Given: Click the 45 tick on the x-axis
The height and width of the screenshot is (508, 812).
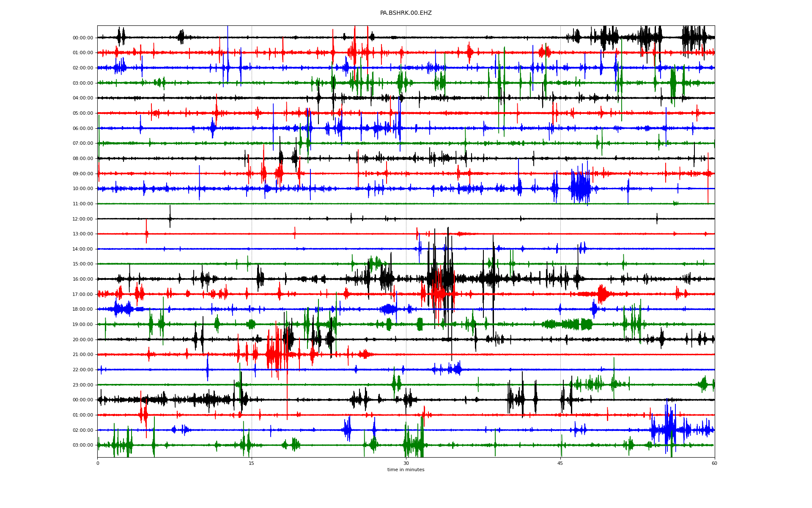Looking at the screenshot, I should [560, 463].
